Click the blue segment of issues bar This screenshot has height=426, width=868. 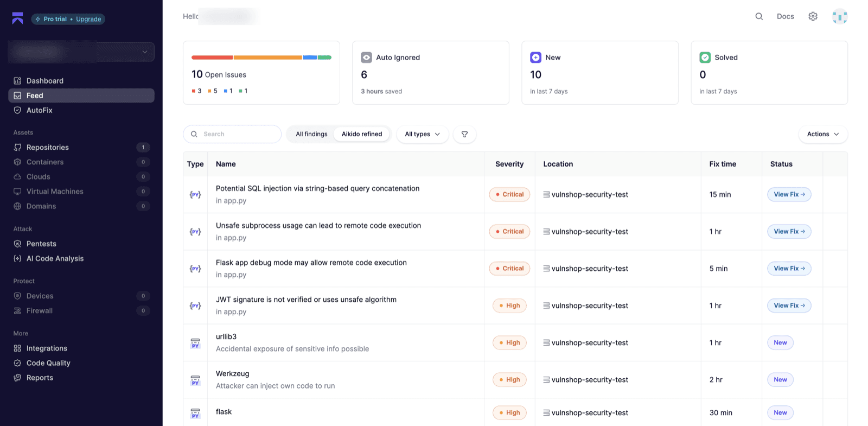click(310, 58)
